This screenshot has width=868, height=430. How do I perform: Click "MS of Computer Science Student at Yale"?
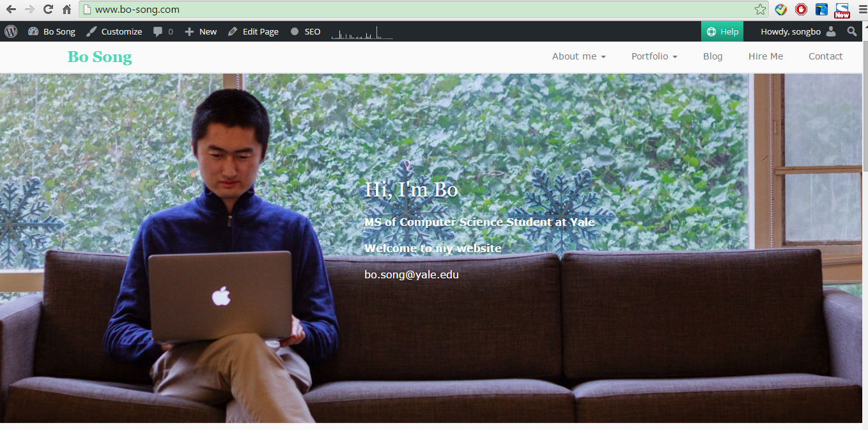[x=479, y=222]
